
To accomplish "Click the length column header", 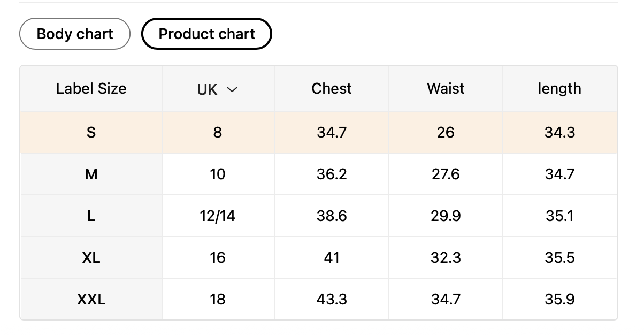I will [x=559, y=89].
